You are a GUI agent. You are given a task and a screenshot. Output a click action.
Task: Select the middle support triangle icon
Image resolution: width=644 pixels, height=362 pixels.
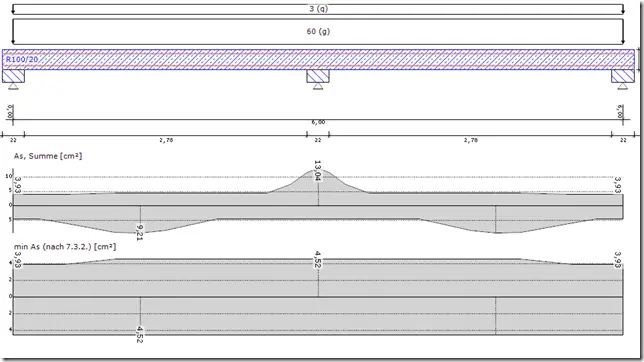tap(318, 86)
